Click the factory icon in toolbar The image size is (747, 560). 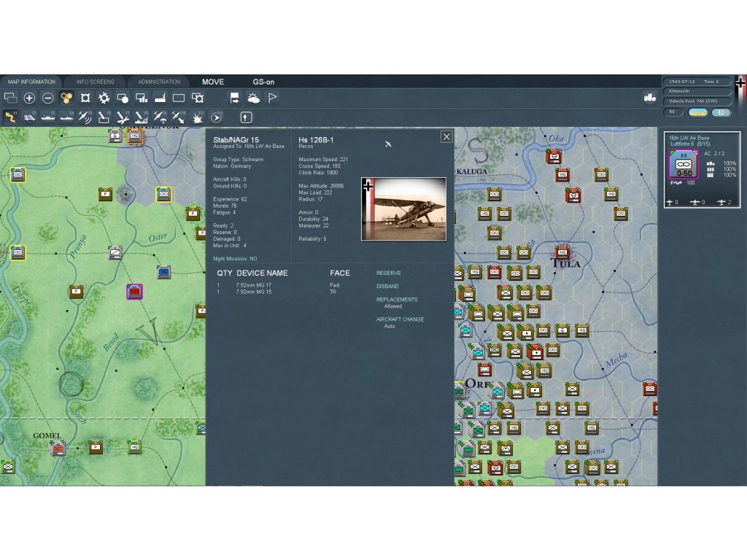point(160,98)
